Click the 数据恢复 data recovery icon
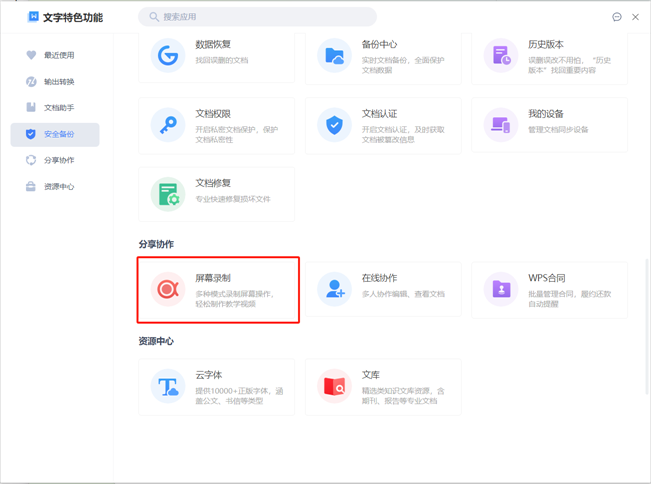This screenshot has height=484, width=651. pos(168,56)
